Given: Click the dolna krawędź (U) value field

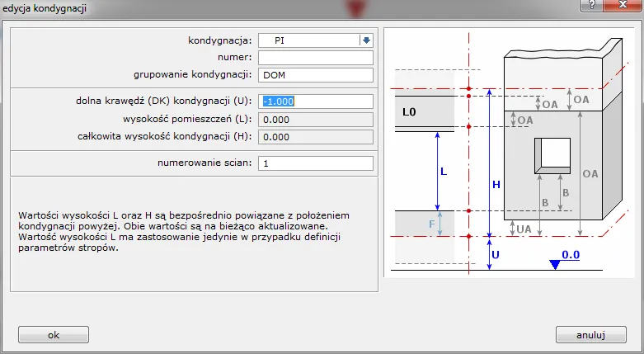Looking at the screenshot, I should click(x=316, y=101).
